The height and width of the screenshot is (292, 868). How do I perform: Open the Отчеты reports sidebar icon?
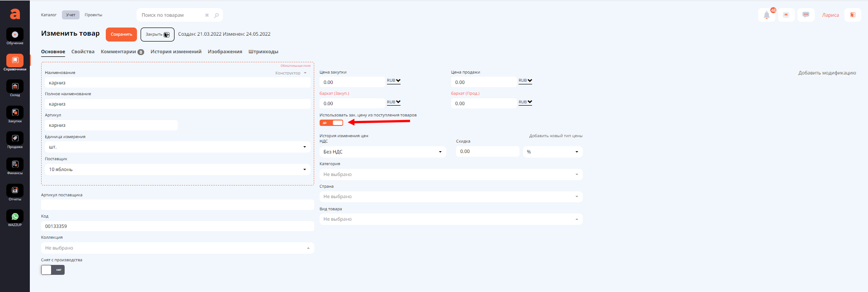click(x=15, y=190)
